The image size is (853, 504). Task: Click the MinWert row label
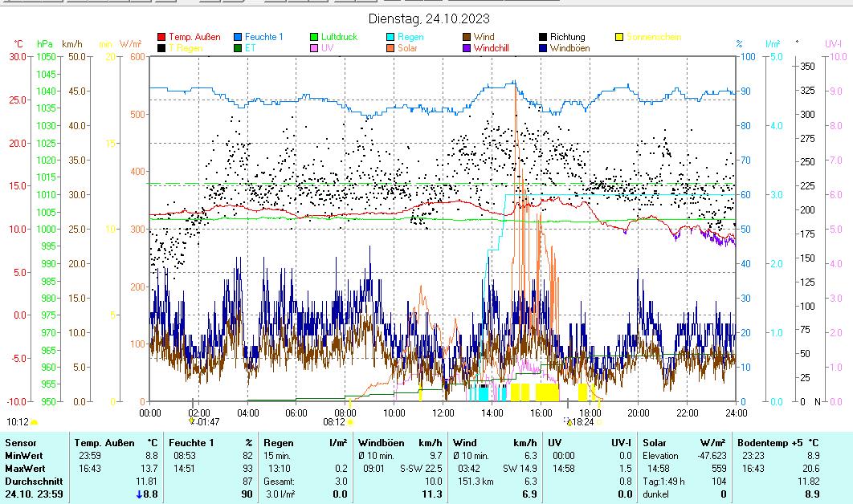(x=24, y=456)
